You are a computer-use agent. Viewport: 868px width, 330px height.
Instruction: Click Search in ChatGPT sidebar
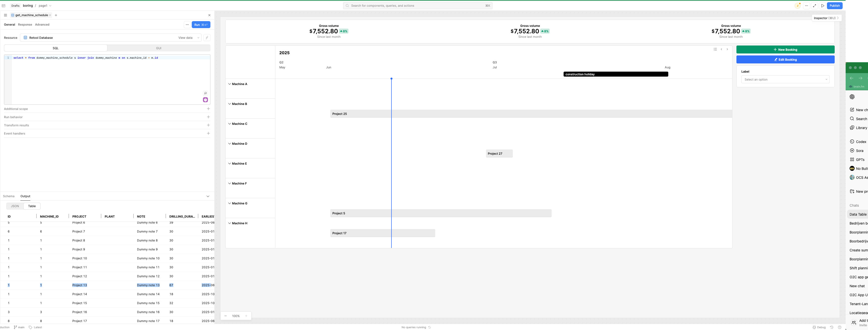point(858,119)
